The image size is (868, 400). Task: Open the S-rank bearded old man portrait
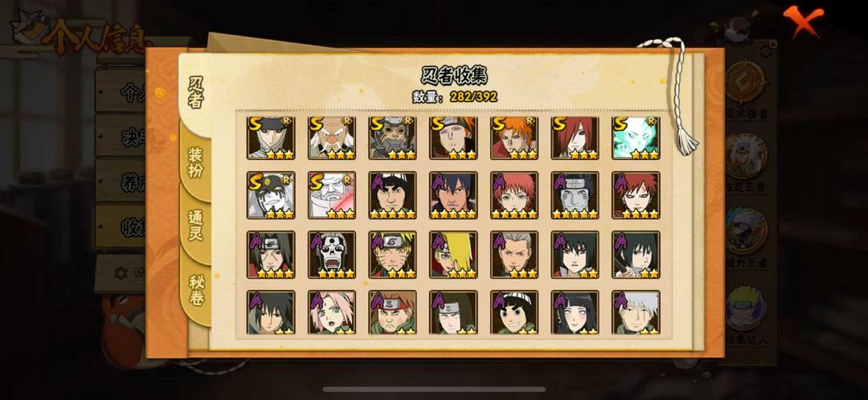tap(332, 138)
